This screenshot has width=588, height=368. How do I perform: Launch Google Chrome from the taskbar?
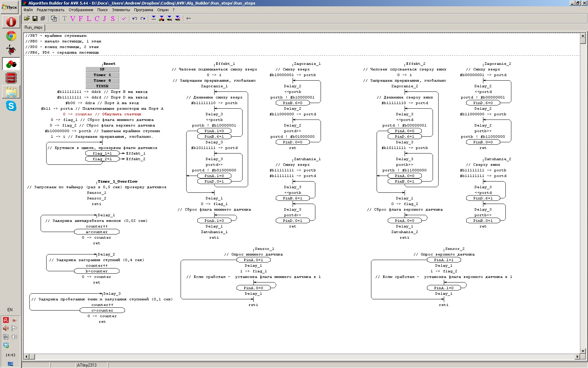point(11,36)
